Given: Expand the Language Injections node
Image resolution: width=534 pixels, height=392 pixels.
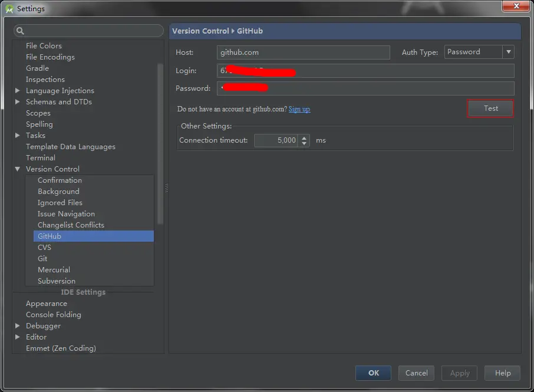Looking at the screenshot, I should pyautogui.click(x=17, y=91).
